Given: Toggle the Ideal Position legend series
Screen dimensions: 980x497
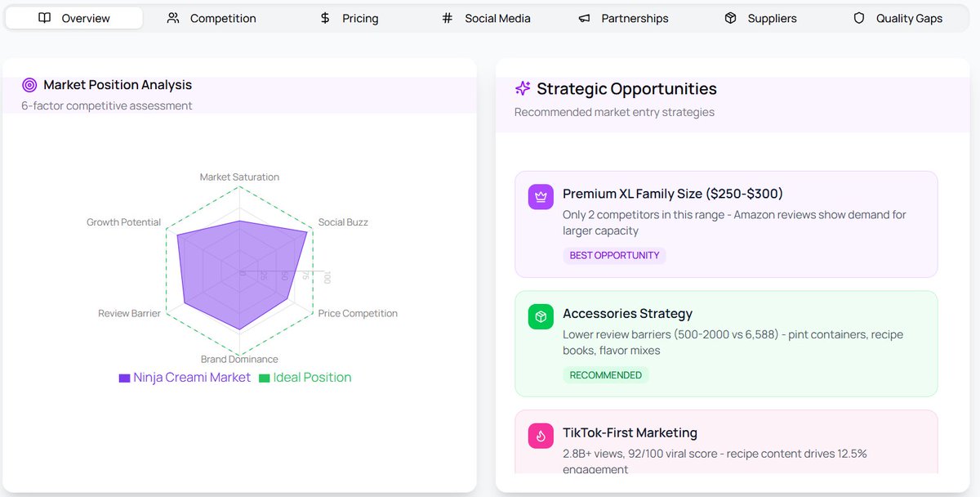Looking at the screenshot, I should coord(312,378).
